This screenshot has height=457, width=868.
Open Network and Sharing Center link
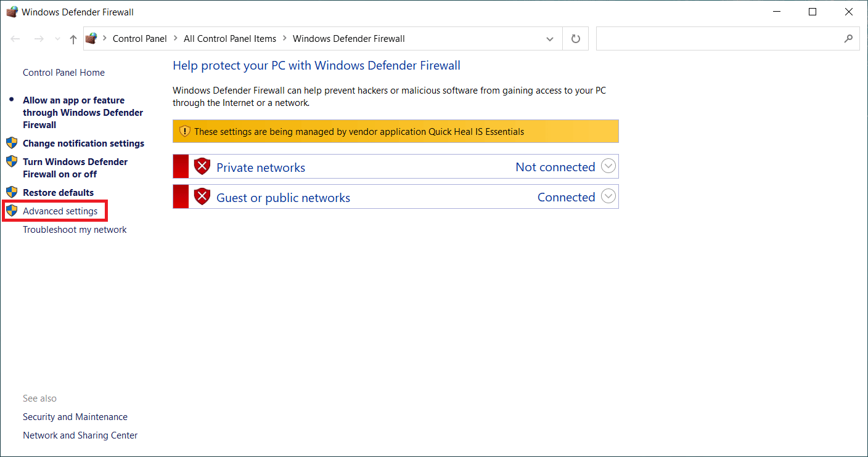coord(80,435)
